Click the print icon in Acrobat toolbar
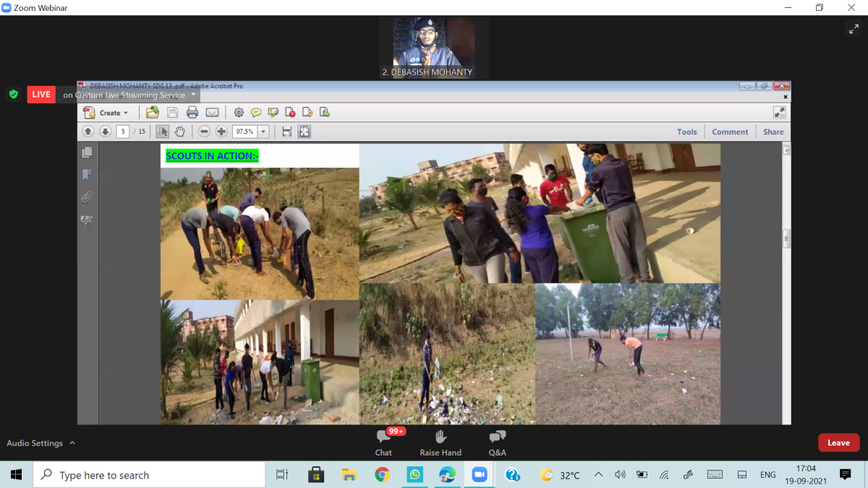868x488 pixels. coord(192,112)
